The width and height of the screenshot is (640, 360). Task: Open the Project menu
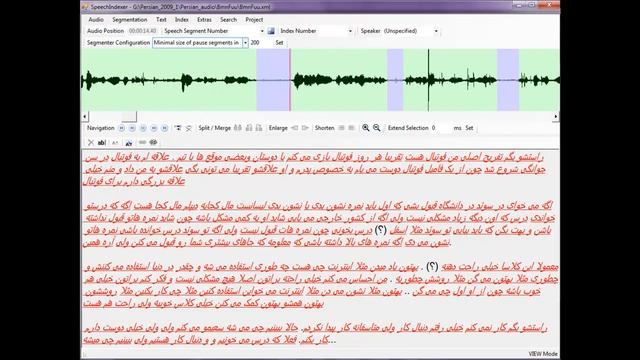254,20
